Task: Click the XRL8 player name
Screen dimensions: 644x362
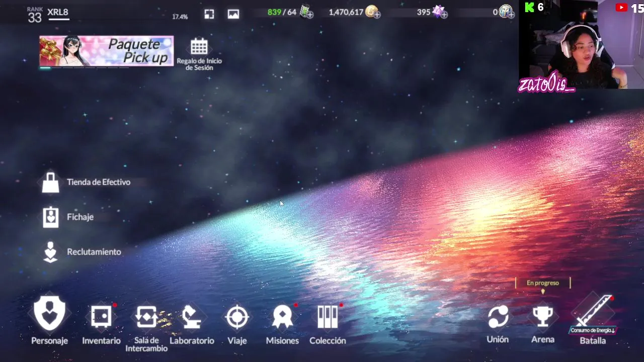Action: coord(58,12)
